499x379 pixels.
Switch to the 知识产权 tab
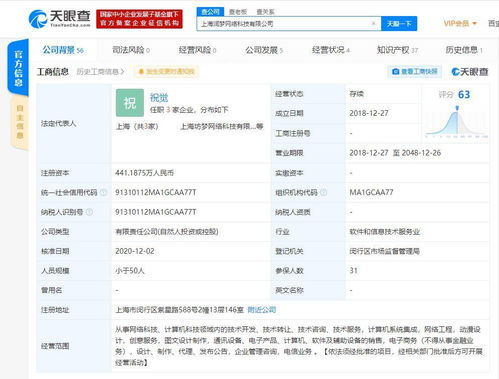click(x=397, y=50)
